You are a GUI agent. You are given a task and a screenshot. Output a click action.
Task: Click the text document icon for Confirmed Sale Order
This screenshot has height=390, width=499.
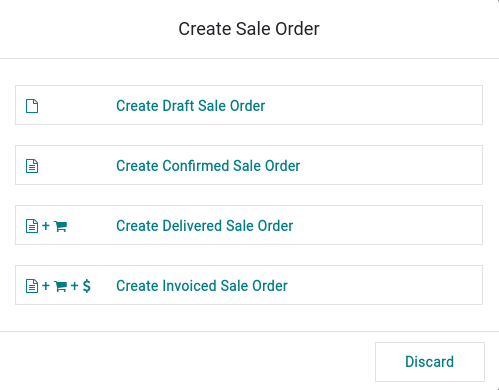32,166
